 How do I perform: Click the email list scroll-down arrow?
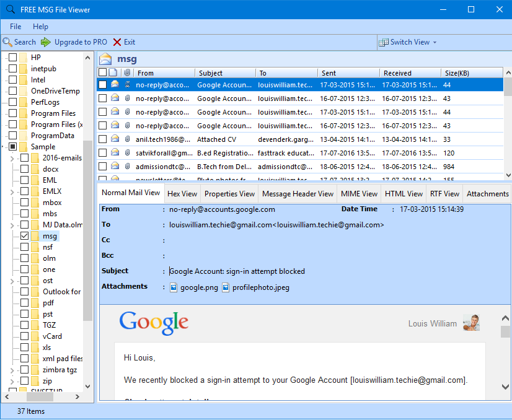pyautogui.click(x=508, y=175)
